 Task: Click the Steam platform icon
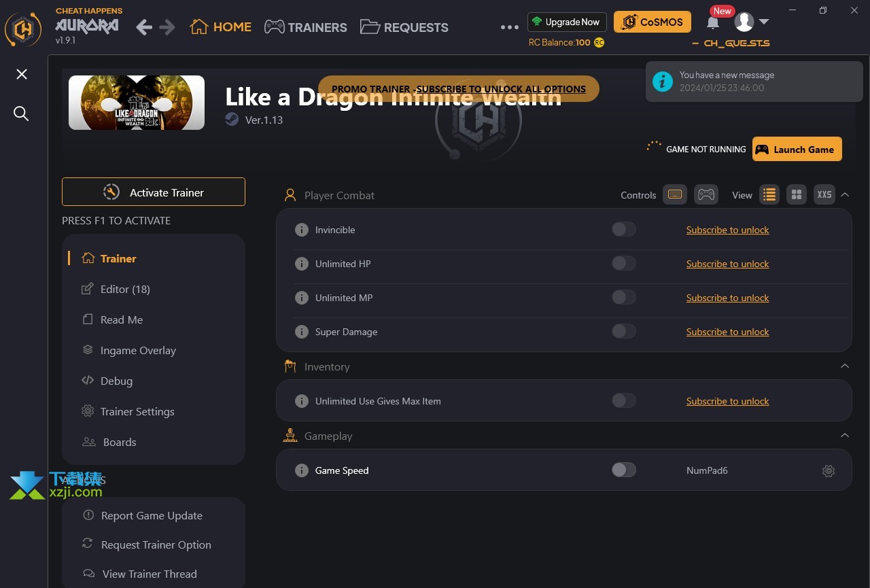click(232, 120)
